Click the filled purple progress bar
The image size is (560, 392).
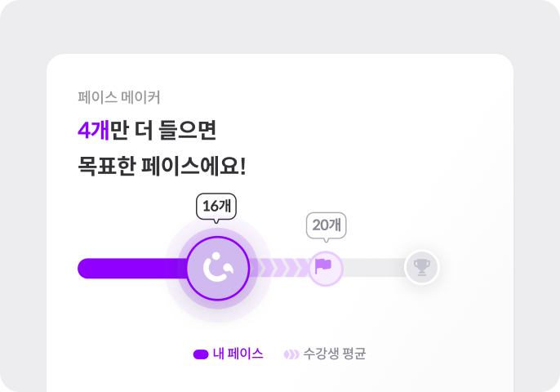tap(132, 269)
